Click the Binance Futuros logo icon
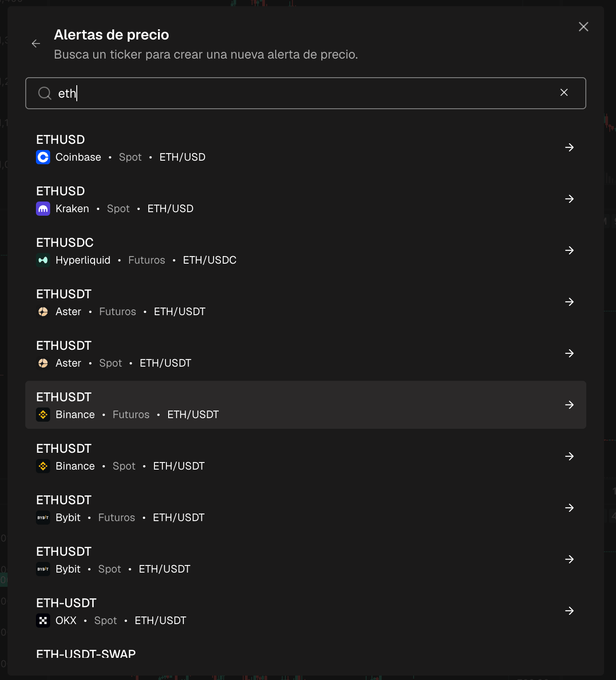This screenshot has width=616, height=680. coord(43,415)
